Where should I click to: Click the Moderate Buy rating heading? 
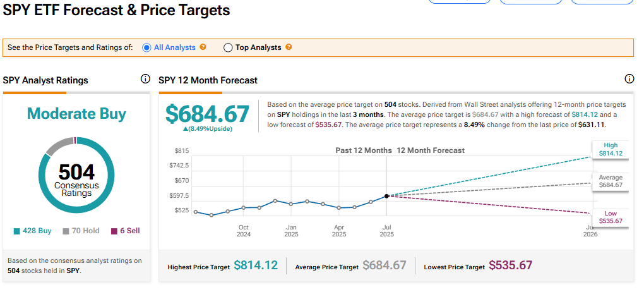pos(76,114)
